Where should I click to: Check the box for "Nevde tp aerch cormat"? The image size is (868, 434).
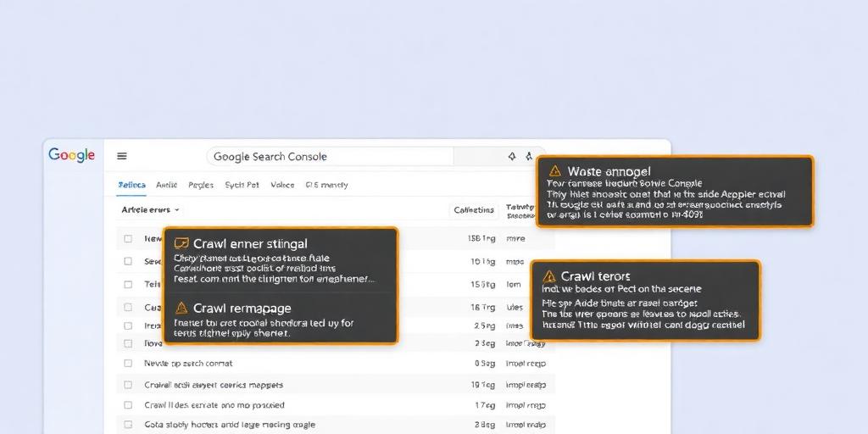(x=129, y=364)
